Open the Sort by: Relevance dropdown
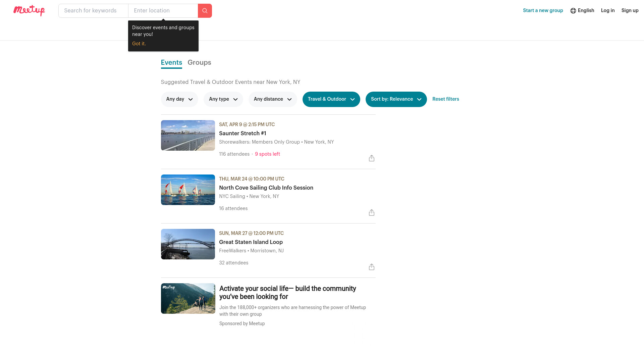This screenshot has width=644, height=349. click(396, 99)
